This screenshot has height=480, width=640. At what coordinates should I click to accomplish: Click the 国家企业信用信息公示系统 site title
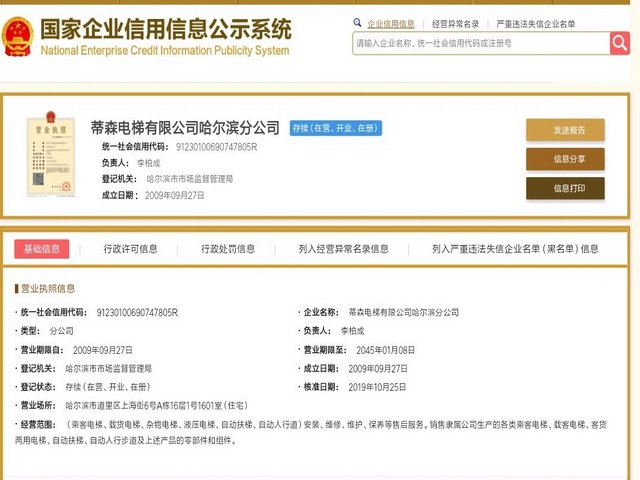click(x=166, y=29)
